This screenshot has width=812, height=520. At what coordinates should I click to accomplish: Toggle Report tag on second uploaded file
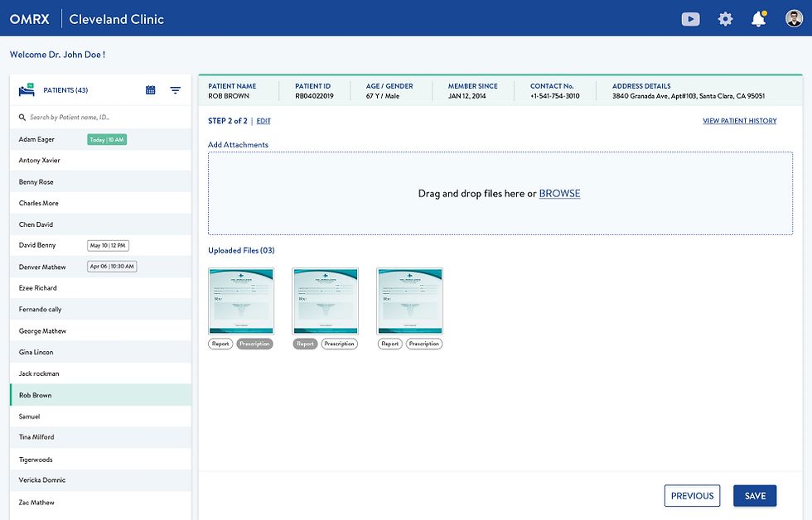(305, 344)
